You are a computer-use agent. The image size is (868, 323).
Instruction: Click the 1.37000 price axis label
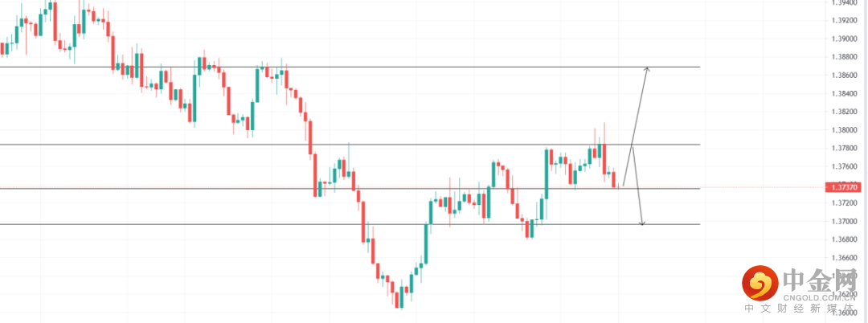[843, 221]
